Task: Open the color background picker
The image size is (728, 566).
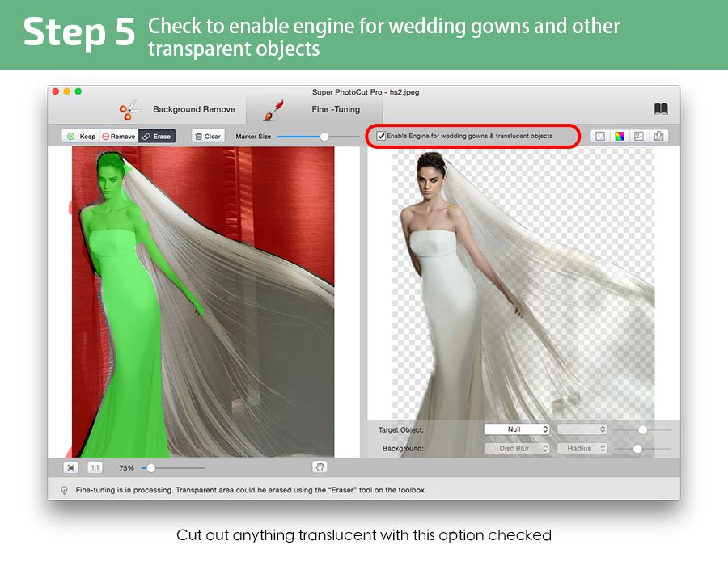Action: click(620, 136)
